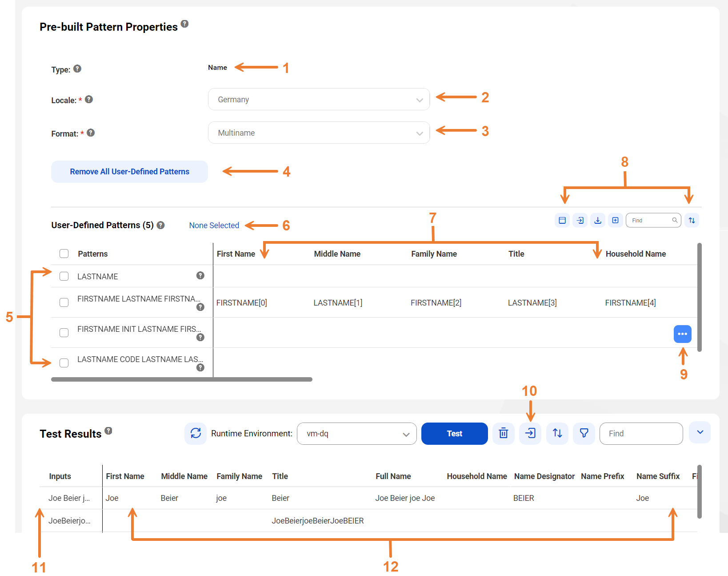Viewport: 728px width, 576px height.
Task: Click the download patterns icon
Action: pyautogui.click(x=598, y=220)
